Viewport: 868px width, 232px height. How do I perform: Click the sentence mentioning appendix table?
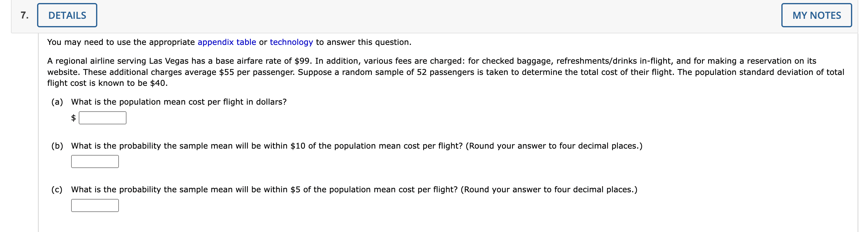[229, 42]
